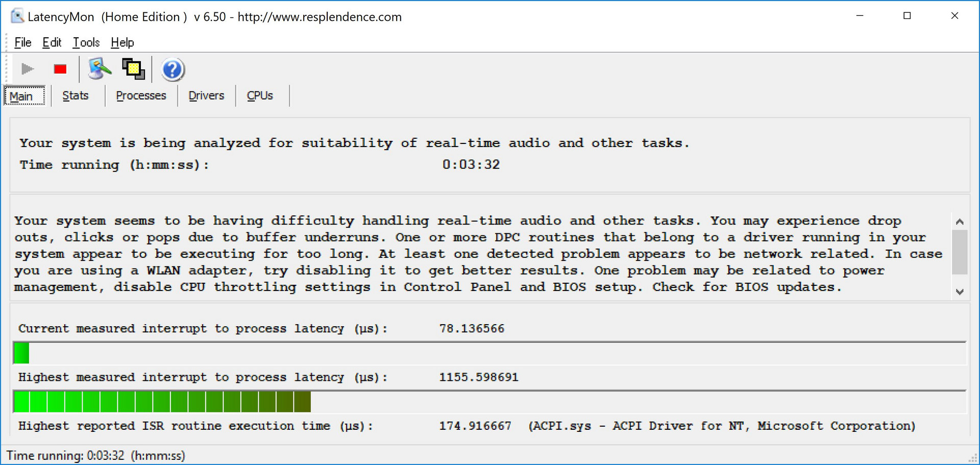Switch to the Stats tab
This screenshot has height=465, width=980.
click(75, 96)
